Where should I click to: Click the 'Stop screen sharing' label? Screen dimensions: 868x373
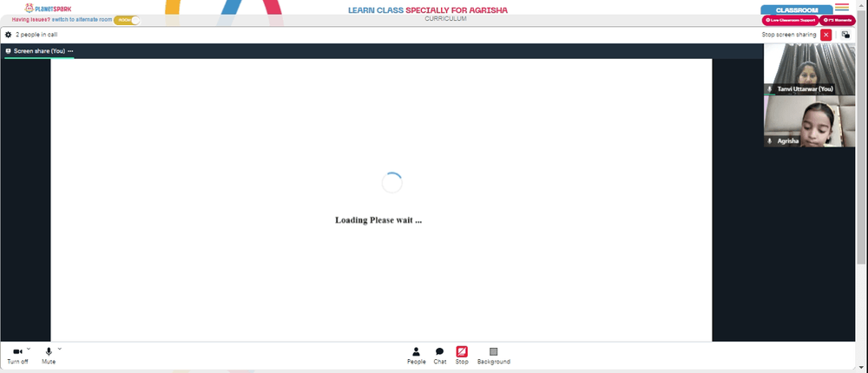point(789,35)
